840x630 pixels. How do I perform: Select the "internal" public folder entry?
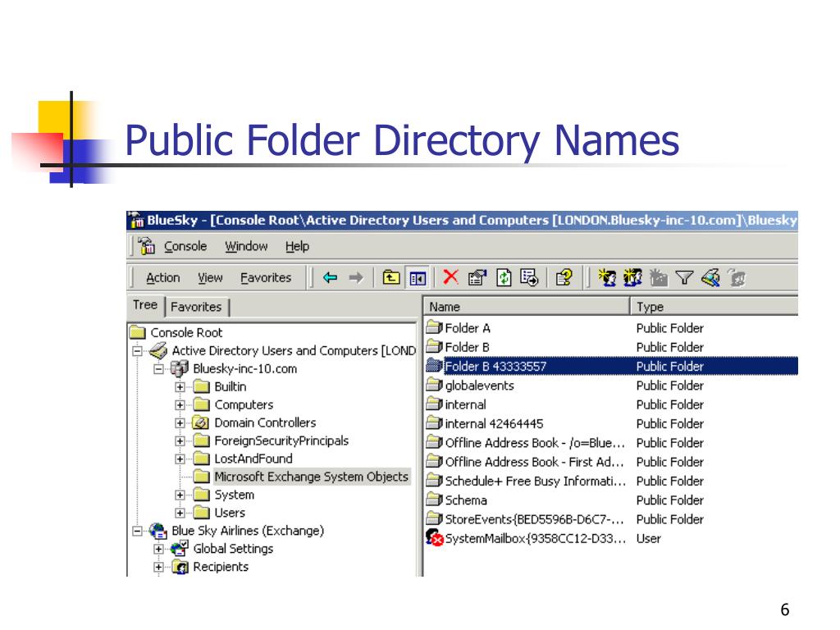tap(466, 404)
